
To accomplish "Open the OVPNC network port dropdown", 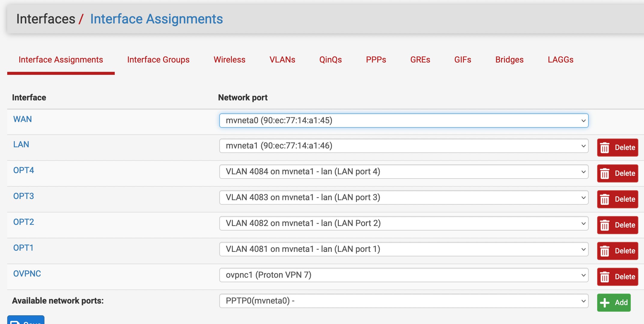I will coord(403,275).
